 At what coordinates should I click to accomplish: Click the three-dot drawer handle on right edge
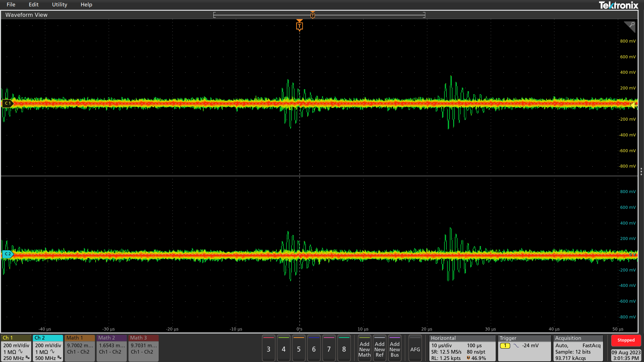[641, 172]
